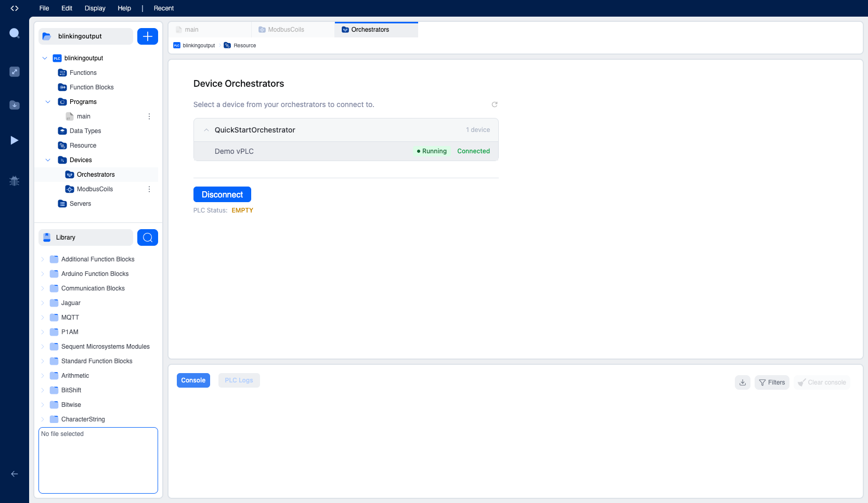Open the Display menu

point(95,8)
